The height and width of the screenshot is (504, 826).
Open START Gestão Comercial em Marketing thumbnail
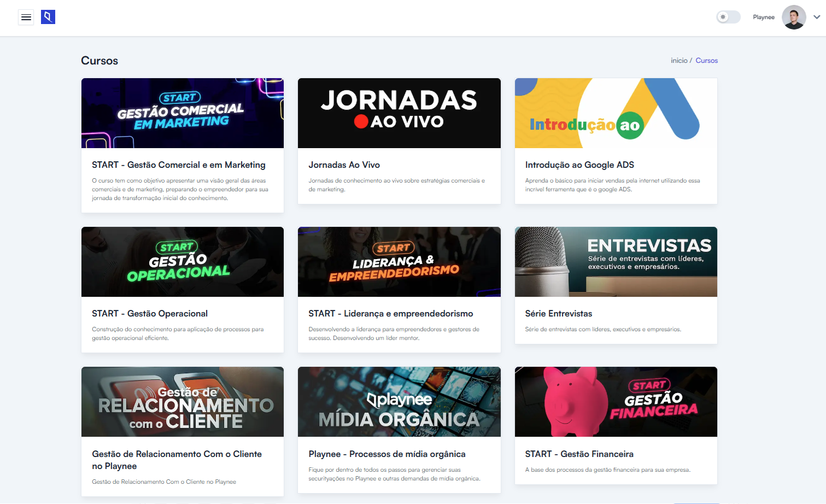point(183,113)
